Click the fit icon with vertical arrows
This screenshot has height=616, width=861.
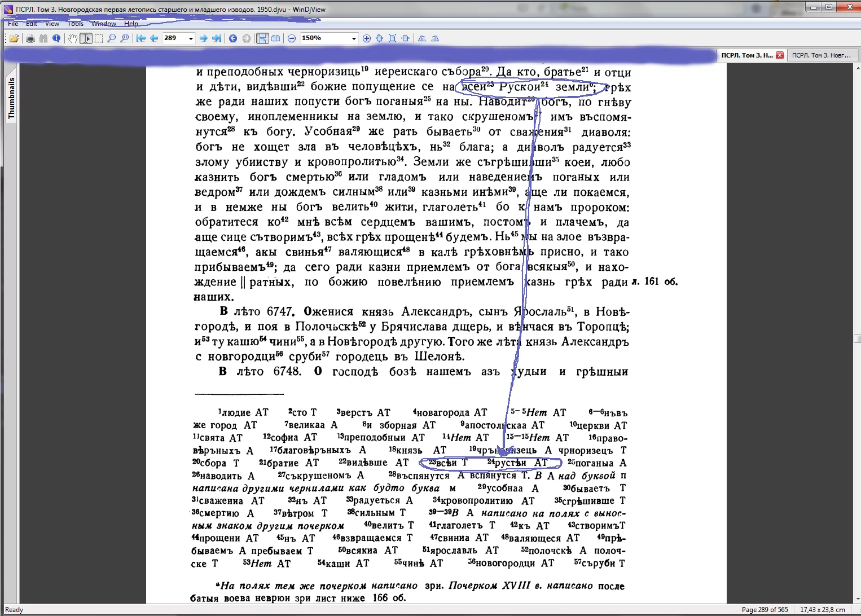point(379,38)
